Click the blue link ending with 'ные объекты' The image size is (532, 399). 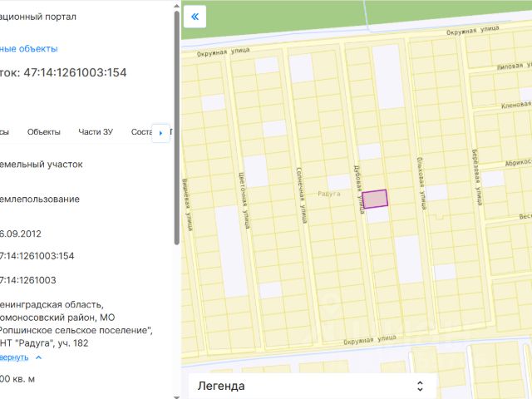click(x=28, y=48)
